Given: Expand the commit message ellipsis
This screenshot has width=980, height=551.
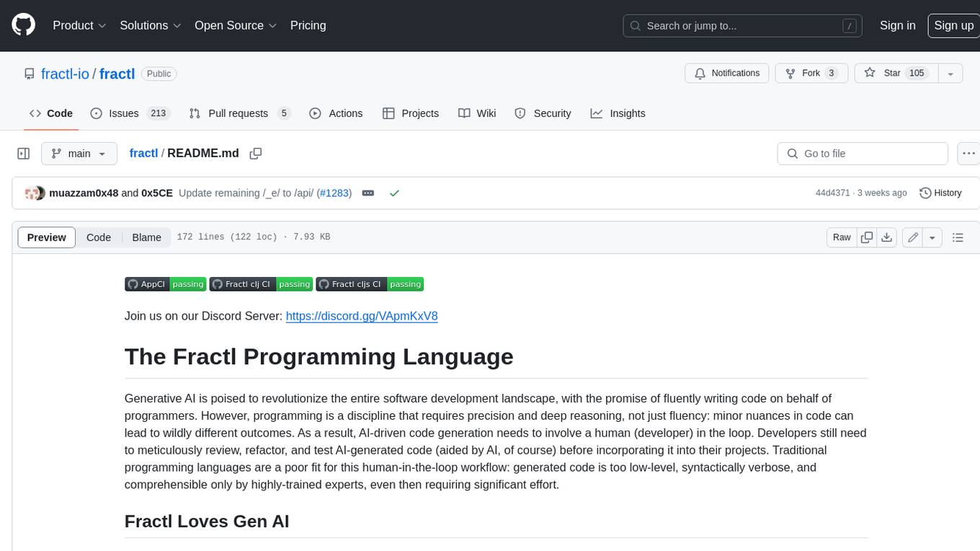Looking at the screenshot, I should [368, 193].
